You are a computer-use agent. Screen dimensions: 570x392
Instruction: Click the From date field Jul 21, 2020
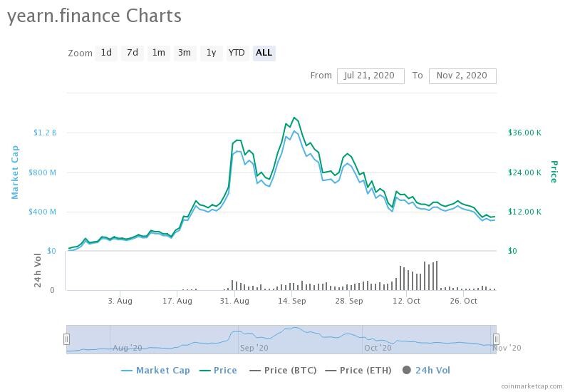click(x=370, y=76)
